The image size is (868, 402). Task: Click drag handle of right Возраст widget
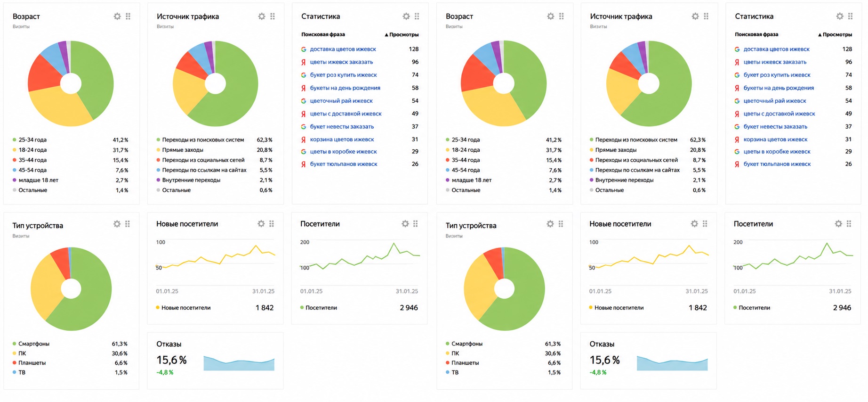pyautogui.click(x=562, y=16)
